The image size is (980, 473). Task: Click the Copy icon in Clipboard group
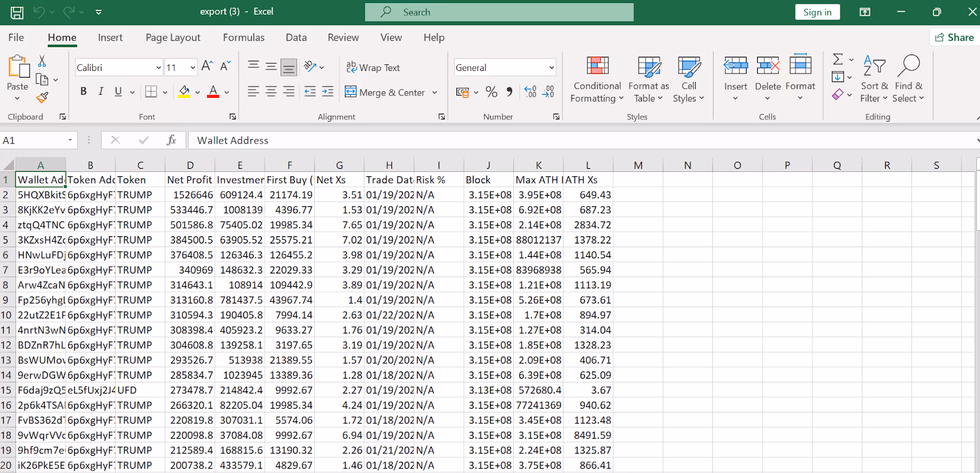coord(42,80)
